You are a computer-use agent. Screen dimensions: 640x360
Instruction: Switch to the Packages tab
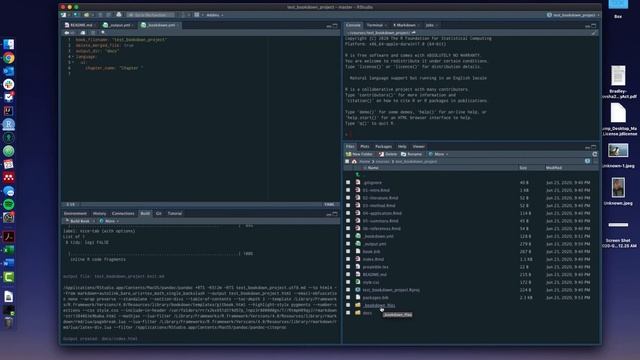383,147
